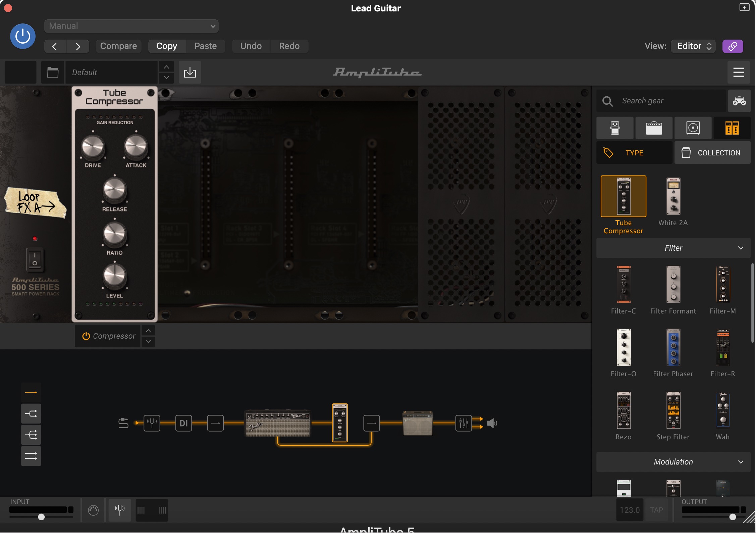Select the Filter Phaser rack unit
Image resolution: width=756 pixels, height=533 pixels.
coord(673,347)
